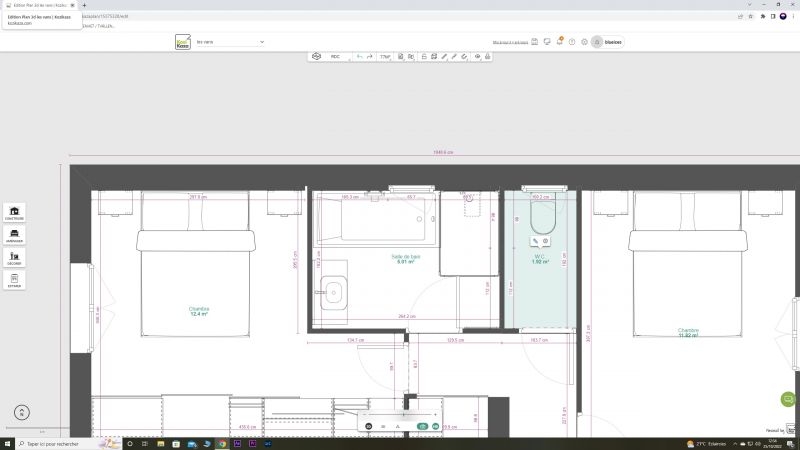Undo the last action
The image size is (800, 450).
pos(359,57)
